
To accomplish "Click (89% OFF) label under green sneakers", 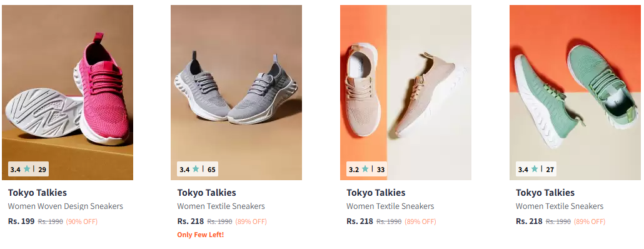I will 590,221.
